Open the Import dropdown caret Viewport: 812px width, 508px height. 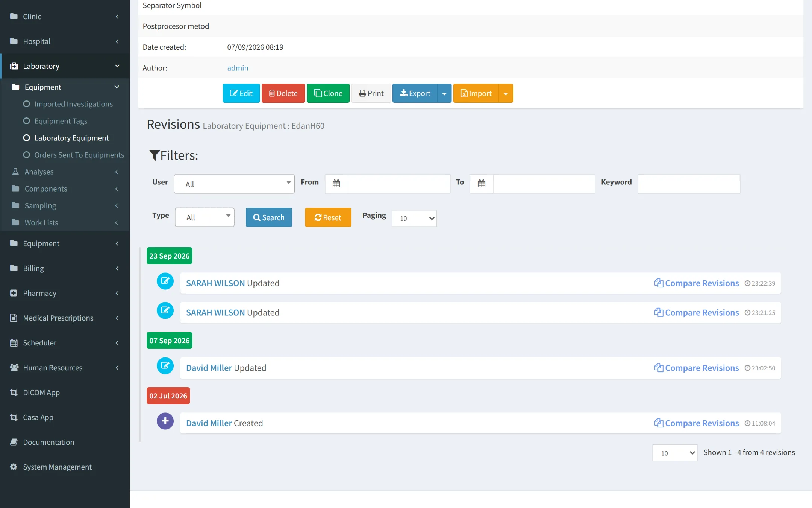[506, 93]
